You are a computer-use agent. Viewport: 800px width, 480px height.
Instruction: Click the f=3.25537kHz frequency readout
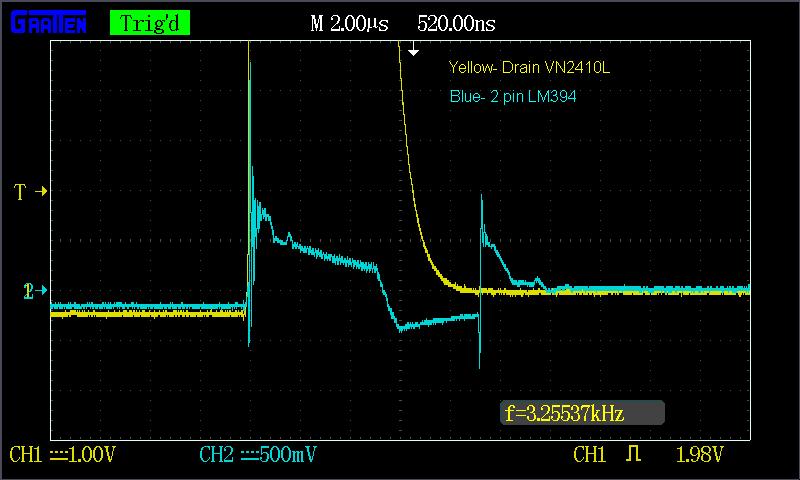point(582,413)
